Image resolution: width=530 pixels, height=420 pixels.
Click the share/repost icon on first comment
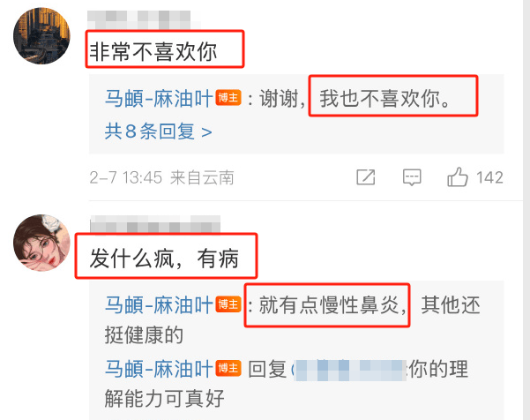(x=366, y=176)
